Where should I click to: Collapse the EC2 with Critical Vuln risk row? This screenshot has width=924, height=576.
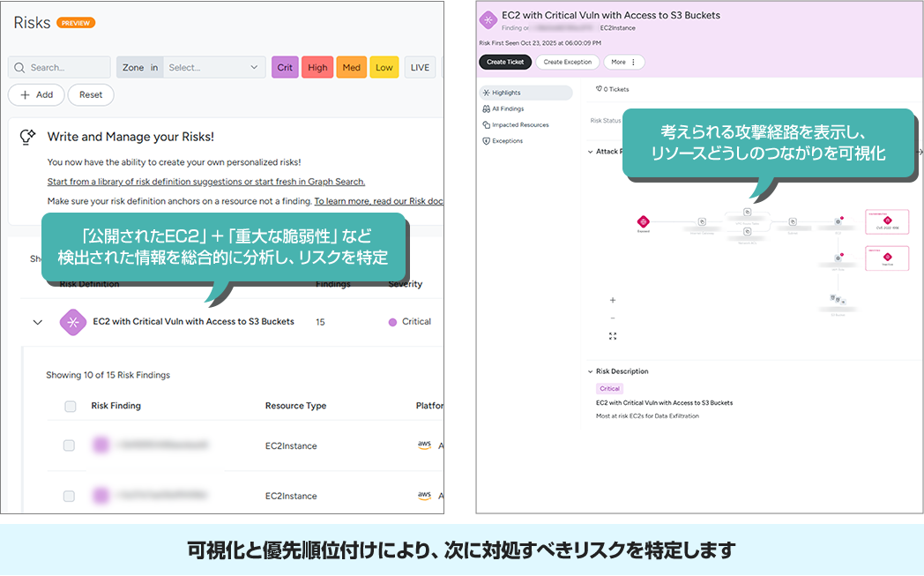pyautogui.click(x=37, y=322)
